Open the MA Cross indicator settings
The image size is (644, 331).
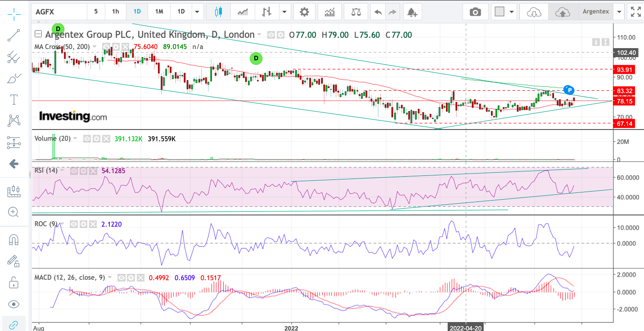[115, 46]
